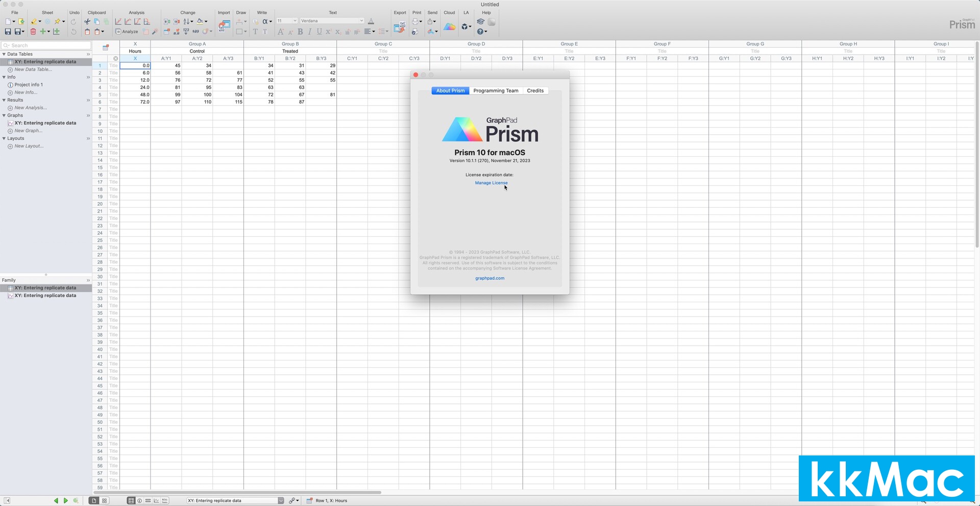
Task: Open the color scheme wheel in the Change group
Action: pos(204,32)
